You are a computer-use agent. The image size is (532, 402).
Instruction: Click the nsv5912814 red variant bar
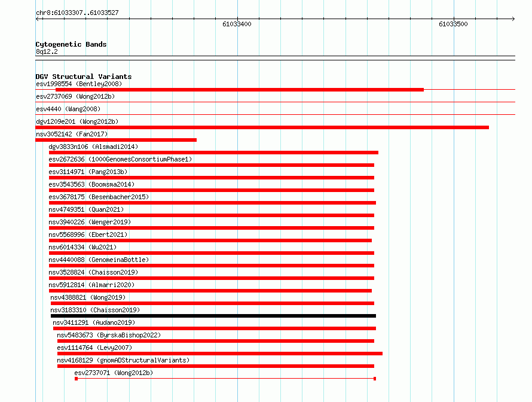pos(210,291)
